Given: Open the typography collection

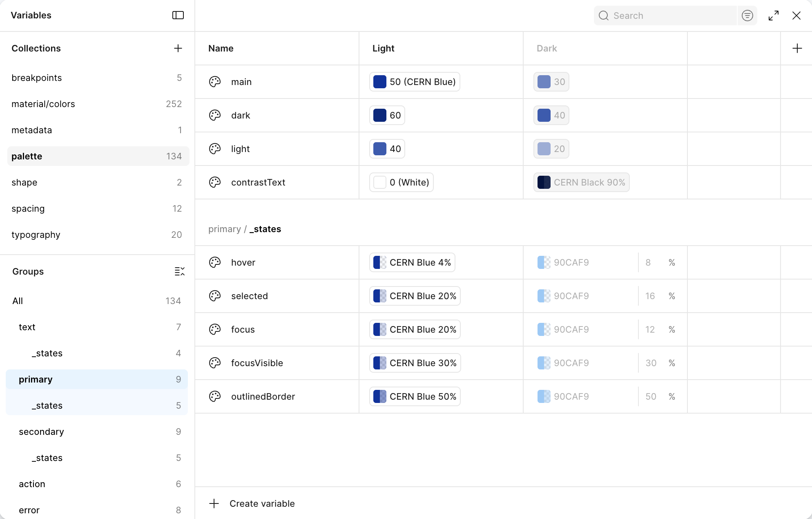Looking at the screenshot, I should [98, 235].
